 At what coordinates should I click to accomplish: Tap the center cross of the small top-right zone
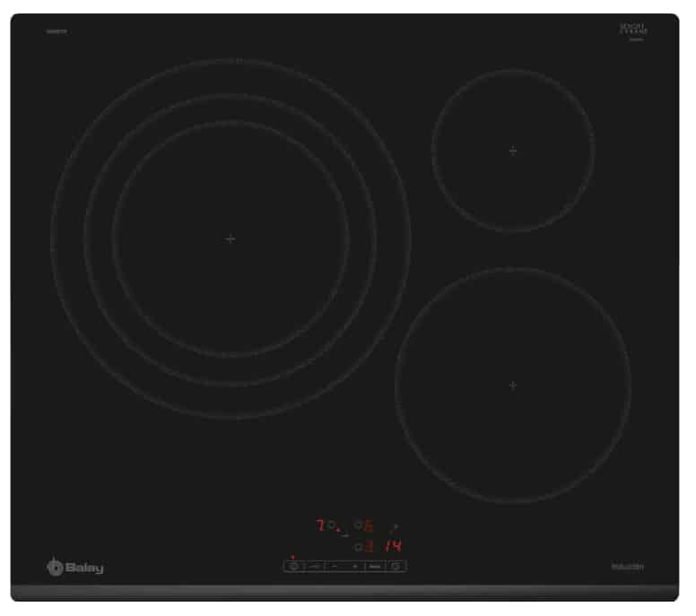(x=513, y=151)
